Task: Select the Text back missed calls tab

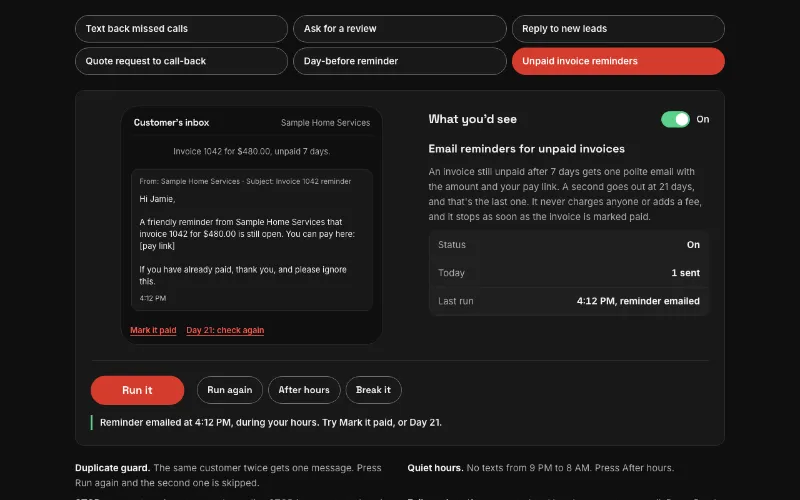Action: (181, 29)
